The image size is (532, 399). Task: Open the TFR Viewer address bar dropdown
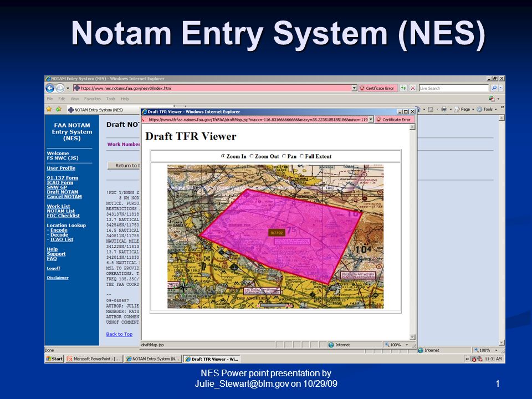(x=371, y=120)
